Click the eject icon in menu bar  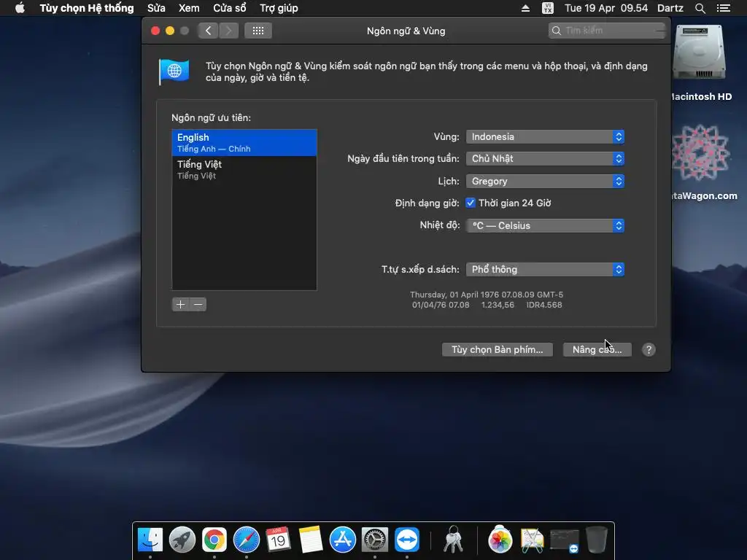click(525, 8)
